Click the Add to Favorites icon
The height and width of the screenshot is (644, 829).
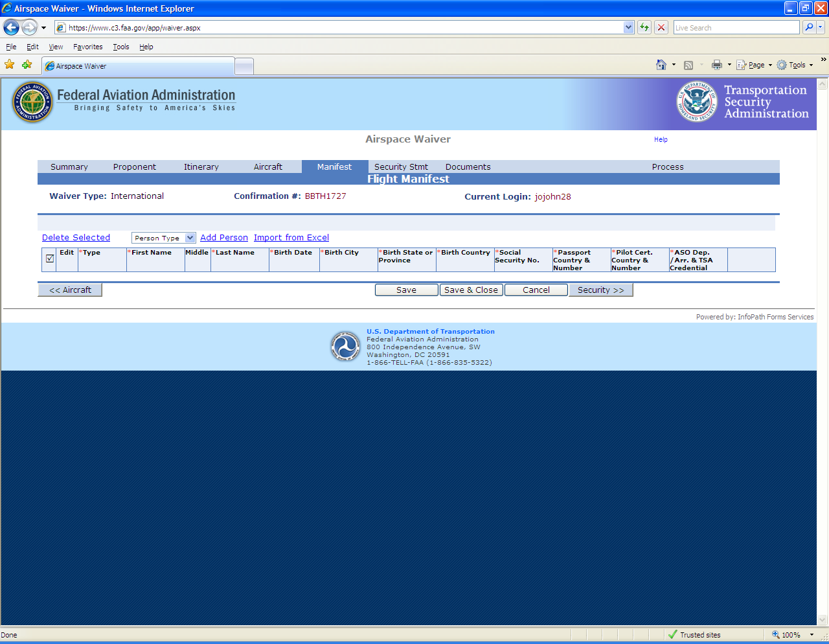click(27, 65)
